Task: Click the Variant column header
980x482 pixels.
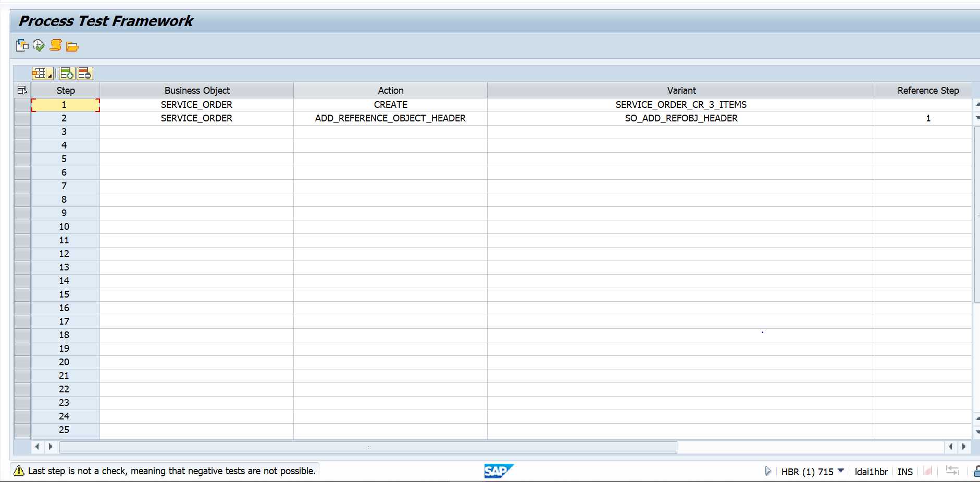Action: (681, 91)
